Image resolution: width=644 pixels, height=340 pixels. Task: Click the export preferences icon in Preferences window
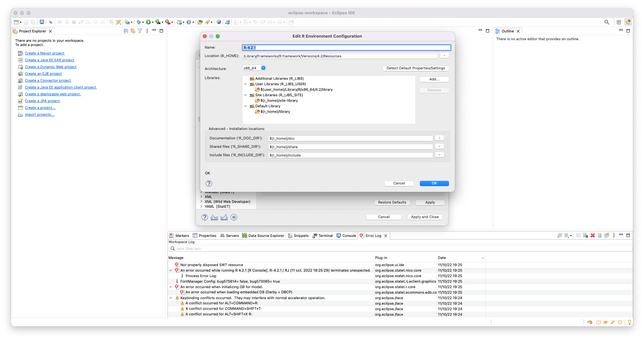224,217
